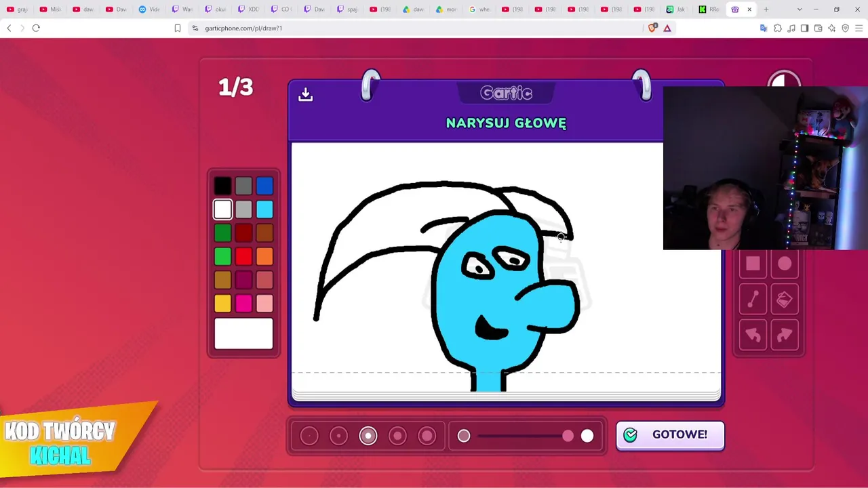
Task: Pick the dark gray color swatch
Action: 243,186
